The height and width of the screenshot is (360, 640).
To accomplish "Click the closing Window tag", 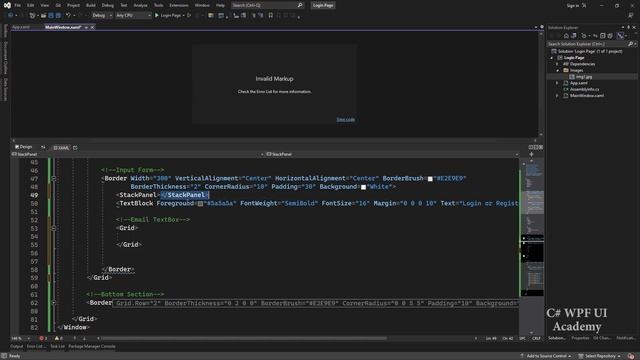I will (73, 327).
